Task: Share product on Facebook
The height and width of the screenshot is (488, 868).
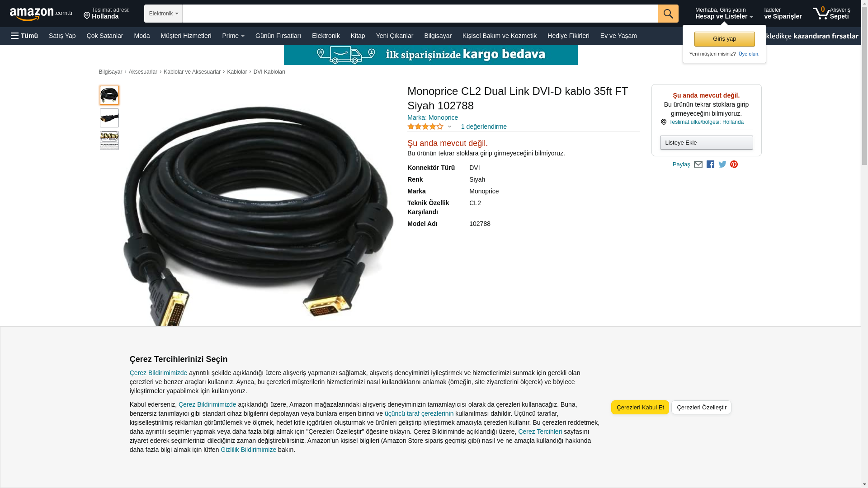Action: [710, 164]
